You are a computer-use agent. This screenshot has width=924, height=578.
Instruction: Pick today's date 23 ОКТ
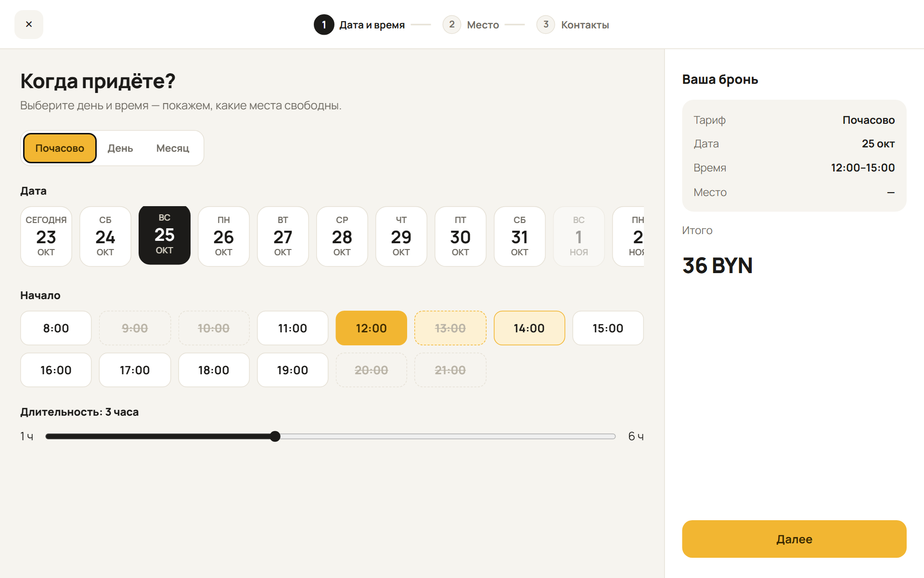pos(46,236)
